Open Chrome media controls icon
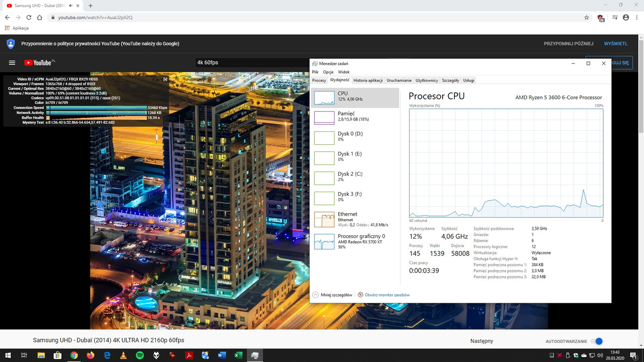Viewport: 644px width, 362px height. (x=615, y=17)
